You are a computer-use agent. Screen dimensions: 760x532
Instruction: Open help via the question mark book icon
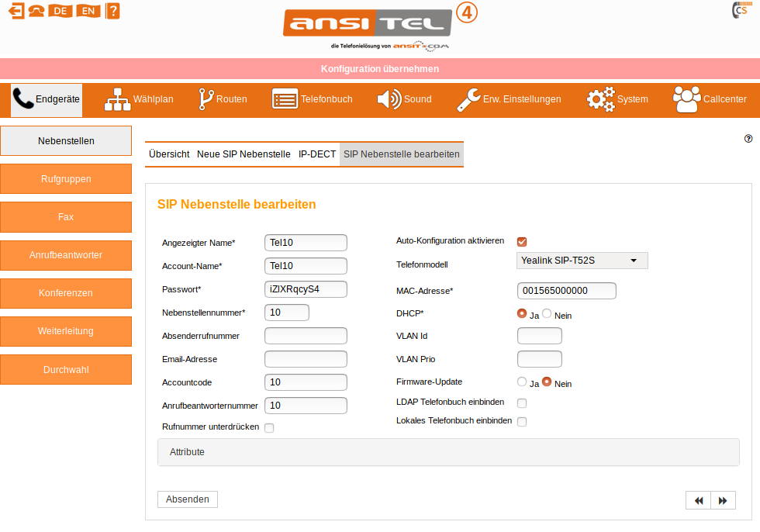tap(113, 11)
